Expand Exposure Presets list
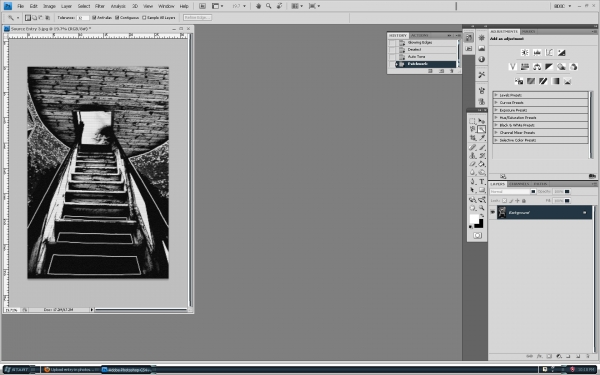This screenshot has width=600, height=375. (496, 110)
